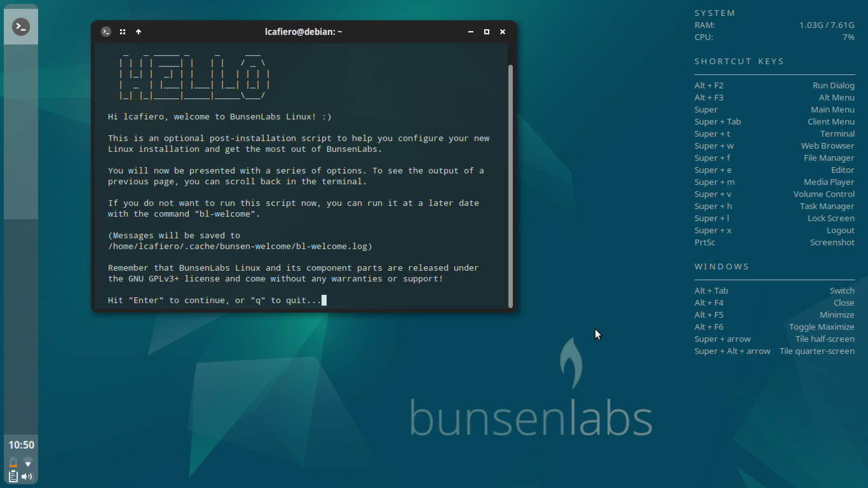Open the clipboard manager tray icon

tap(13, 476)
